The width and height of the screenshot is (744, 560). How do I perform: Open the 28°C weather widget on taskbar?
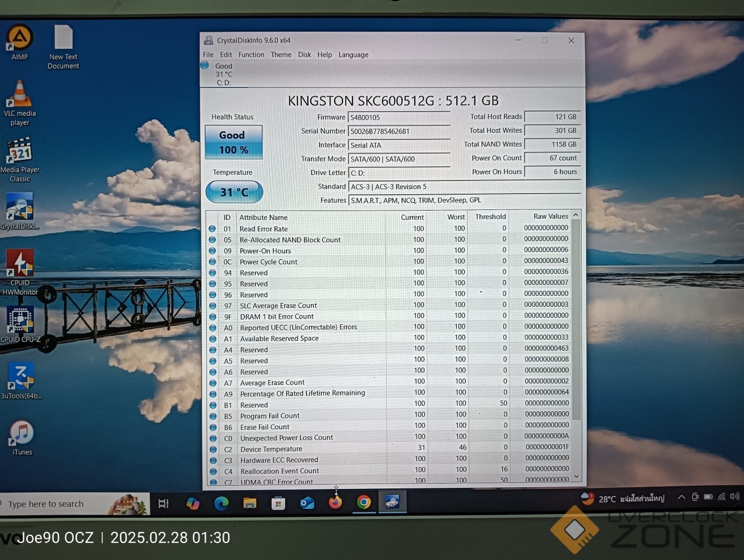pyautogui.click(x=623, y=499)
